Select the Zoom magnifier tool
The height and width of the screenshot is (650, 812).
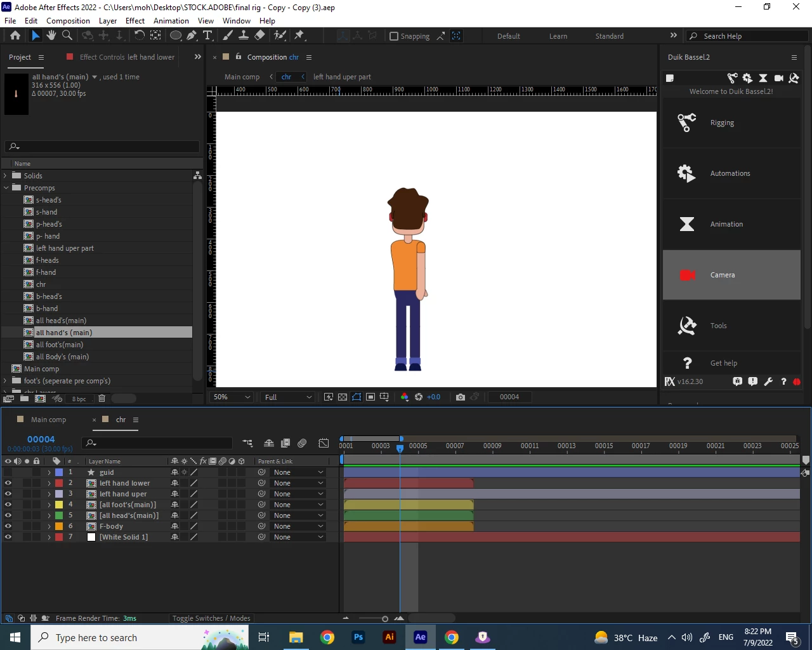point(67,36)
